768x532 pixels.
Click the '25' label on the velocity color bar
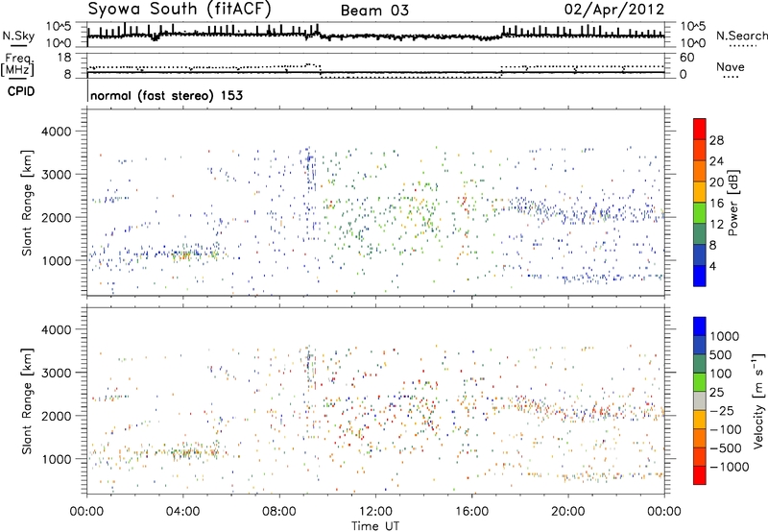[x=717, y=393]
